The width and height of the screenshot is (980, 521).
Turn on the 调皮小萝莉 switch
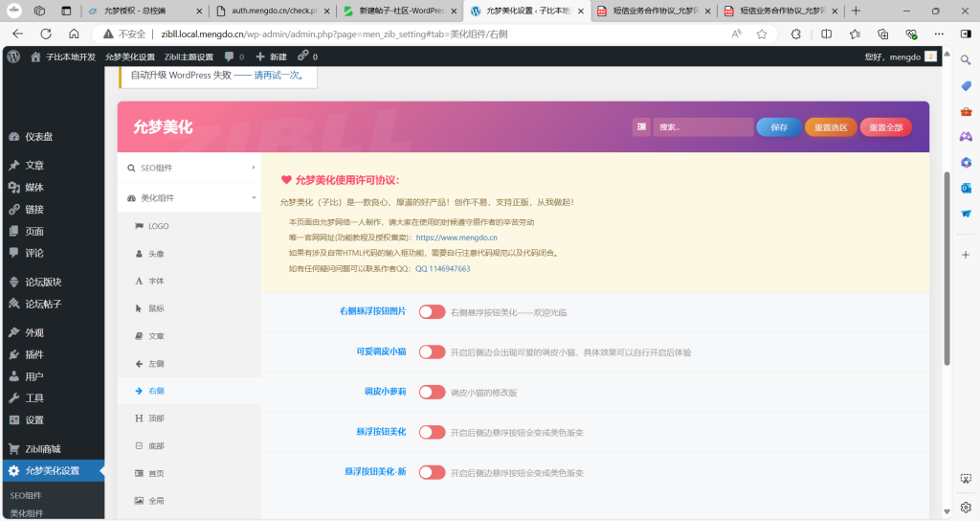[x=432, y=392]
